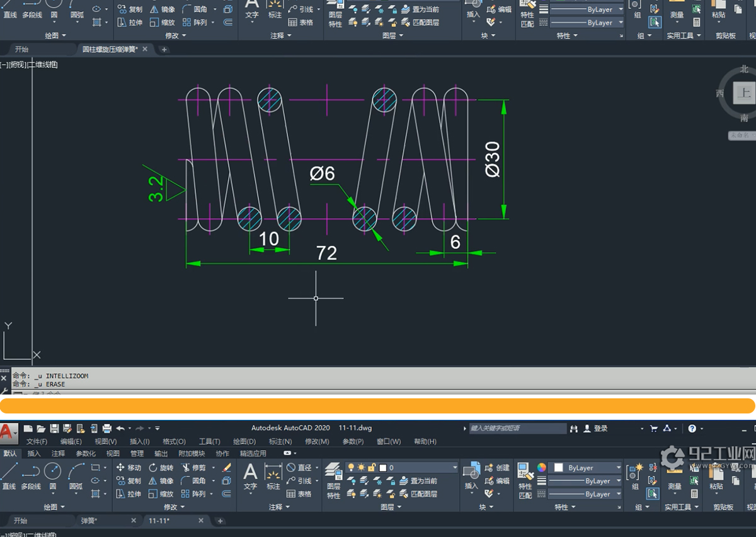
Task: Click the keyword search box in the title bar
Action: point(517,429)
